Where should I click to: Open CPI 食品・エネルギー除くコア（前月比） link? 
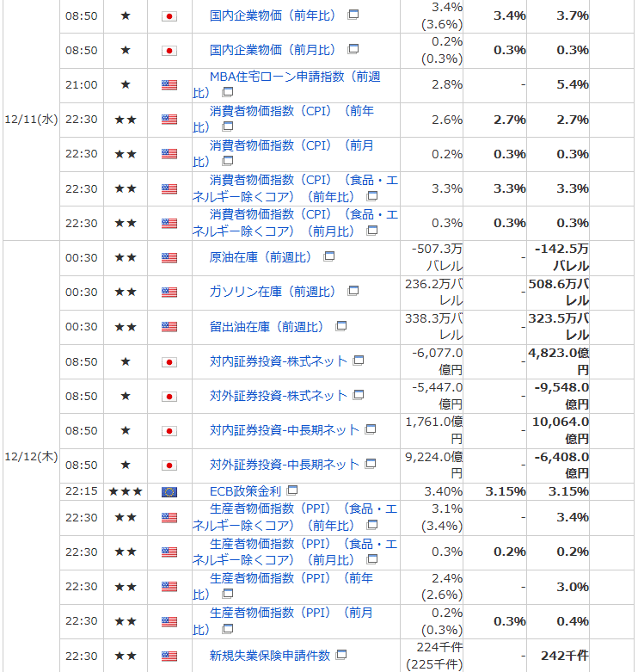[x=296, y=223]
